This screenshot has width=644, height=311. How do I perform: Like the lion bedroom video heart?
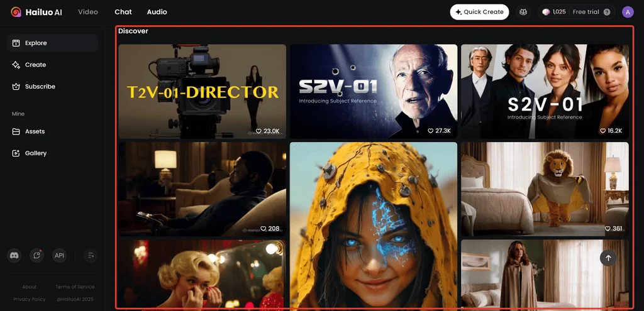608,229
